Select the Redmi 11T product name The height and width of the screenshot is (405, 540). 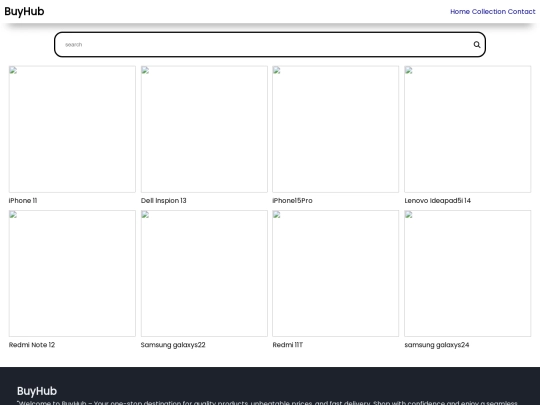(288, 345)
